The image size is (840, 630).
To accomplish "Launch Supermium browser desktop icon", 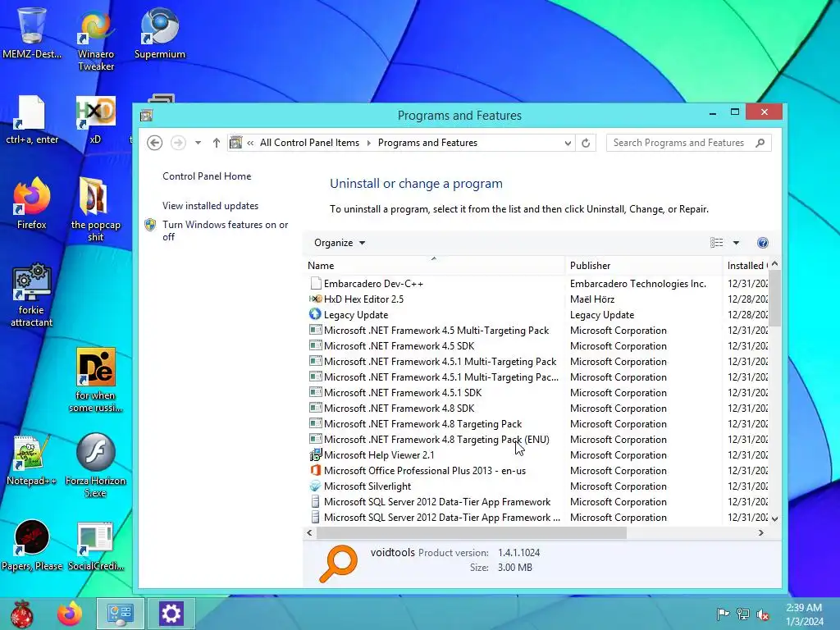I will (x=160, y=32).
